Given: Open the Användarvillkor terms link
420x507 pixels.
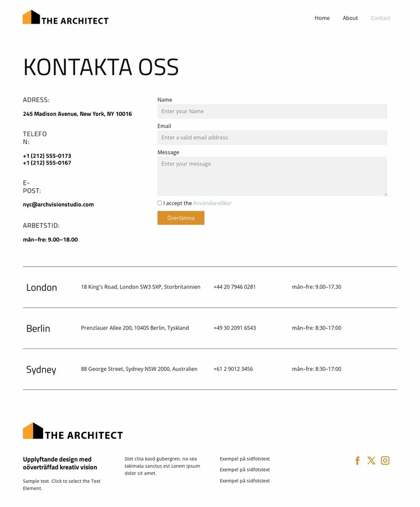Looking at the screenshot, I should point(212,203).
